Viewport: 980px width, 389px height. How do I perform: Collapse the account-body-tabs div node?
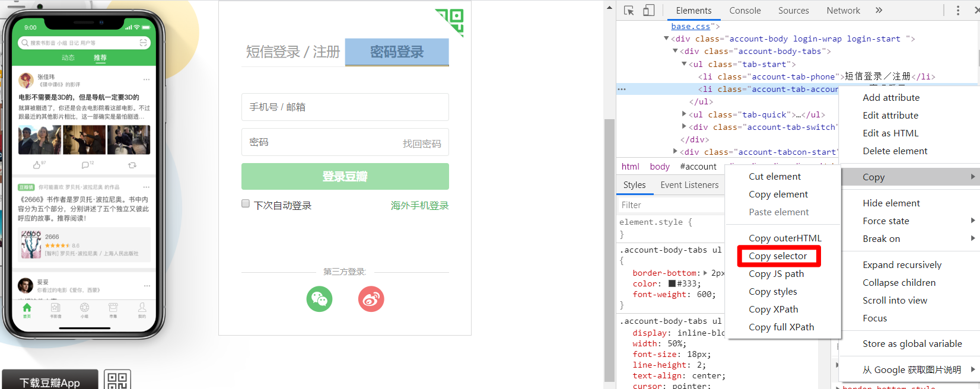[x=675, y=51]
